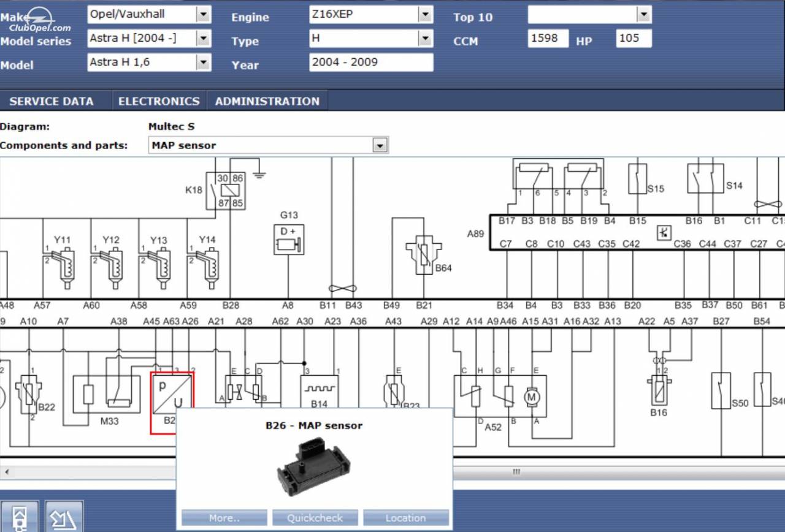Click the B22 sensor symbol
The width and height of the screenshot is (785, 532).
tap(29, 395)
